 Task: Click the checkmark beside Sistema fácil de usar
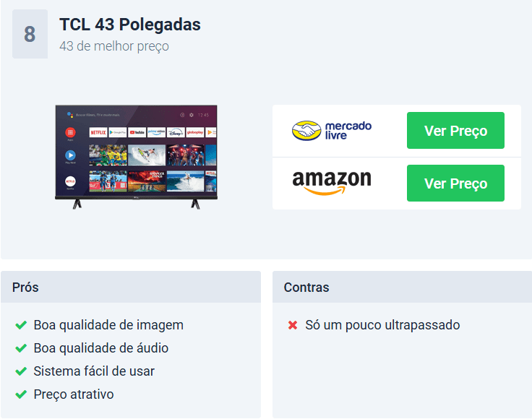coord(21,371)
